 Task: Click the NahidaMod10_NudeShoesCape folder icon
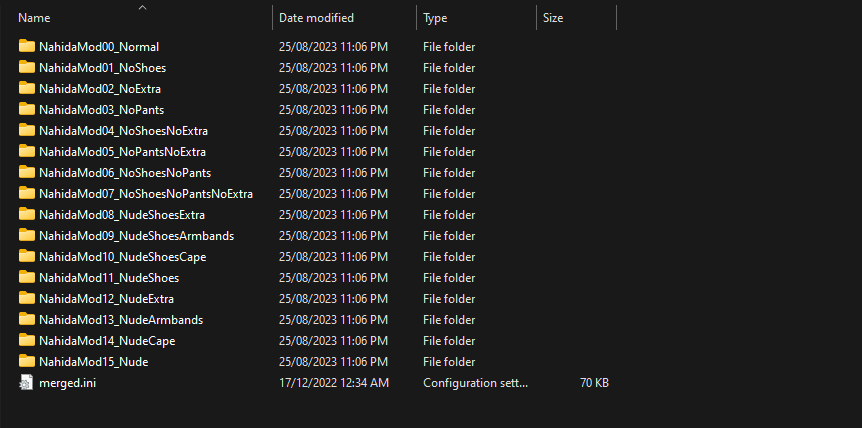tap(27, 256)
